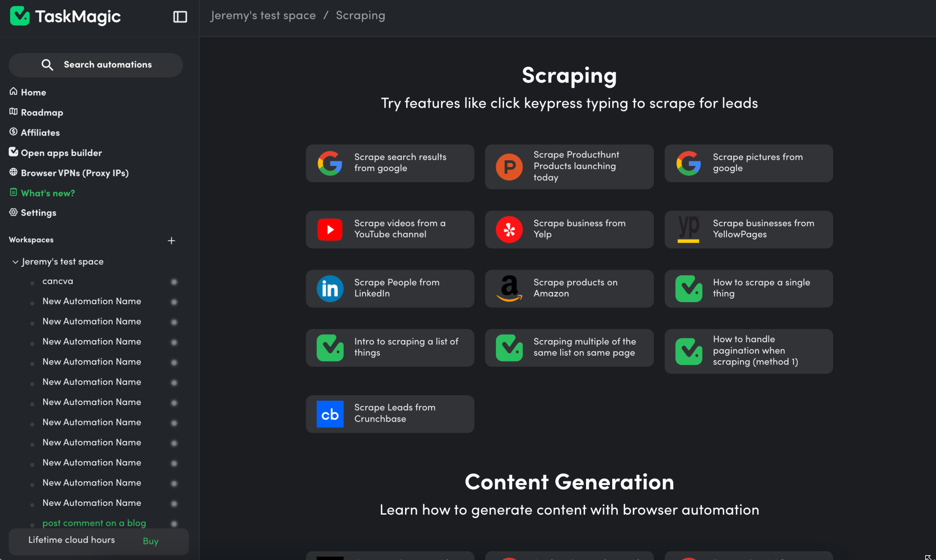Open Browser VPNs (Proxy IPs)
Image resolution: width=936 pixels, height=560 pixels.
75,173
